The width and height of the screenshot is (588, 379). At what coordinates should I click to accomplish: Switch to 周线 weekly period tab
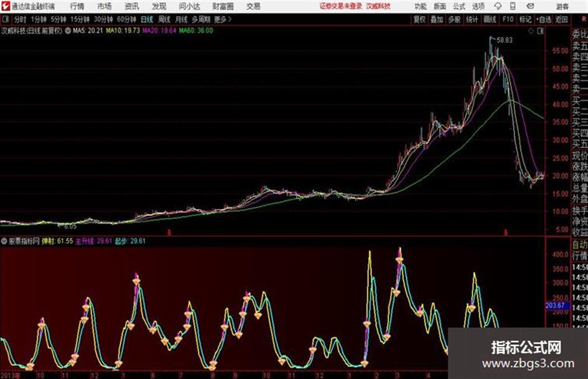click(164, 19)
